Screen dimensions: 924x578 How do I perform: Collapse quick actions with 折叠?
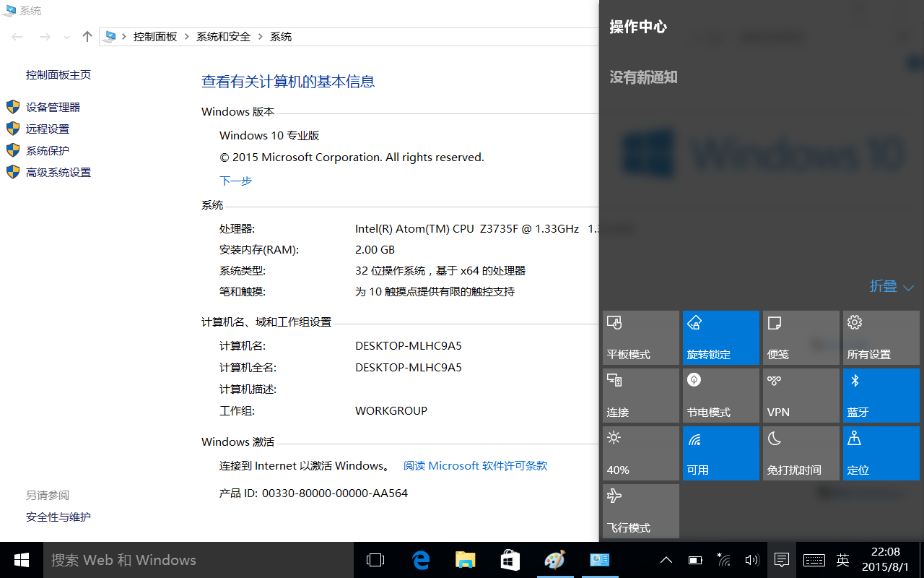[892, 287]
